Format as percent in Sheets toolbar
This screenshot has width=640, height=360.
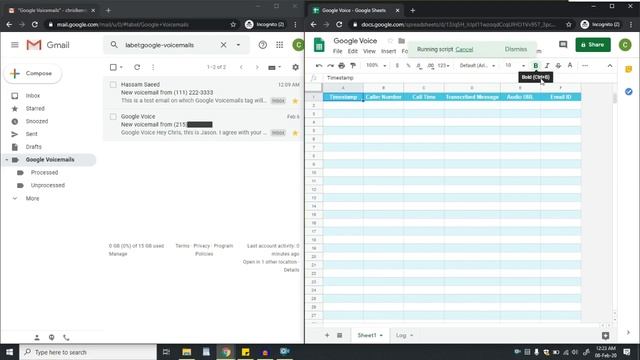(408, 66)
